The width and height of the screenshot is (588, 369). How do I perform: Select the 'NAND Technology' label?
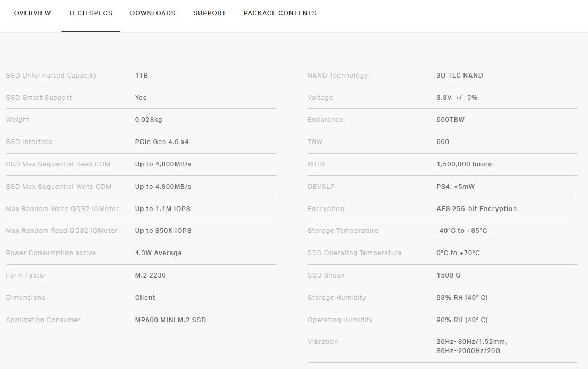point(337,76)
